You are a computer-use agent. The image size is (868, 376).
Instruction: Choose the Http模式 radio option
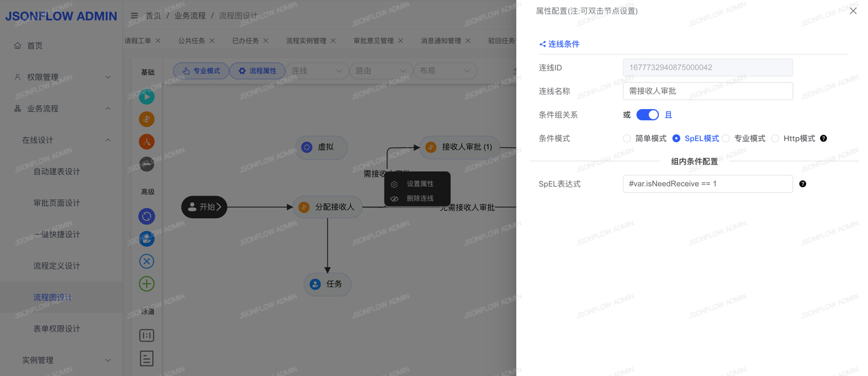tap(775, 138)
